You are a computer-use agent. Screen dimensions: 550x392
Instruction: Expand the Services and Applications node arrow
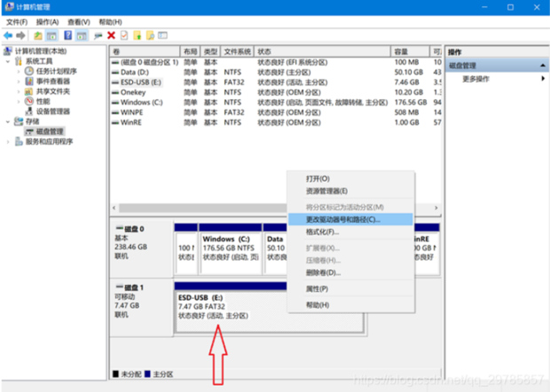[8, 142]
